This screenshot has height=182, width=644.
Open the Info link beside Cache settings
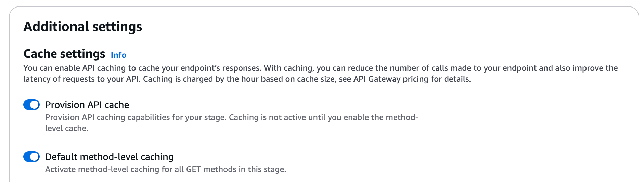(118, 55)
